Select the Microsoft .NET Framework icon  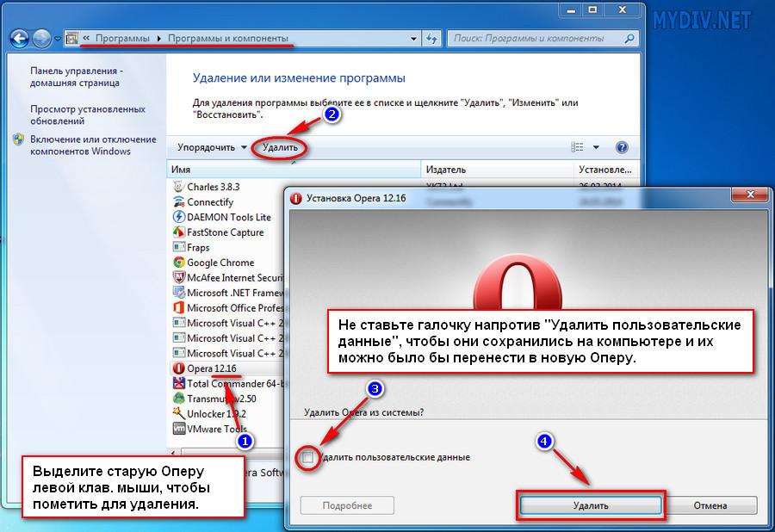tap(178, 293)
